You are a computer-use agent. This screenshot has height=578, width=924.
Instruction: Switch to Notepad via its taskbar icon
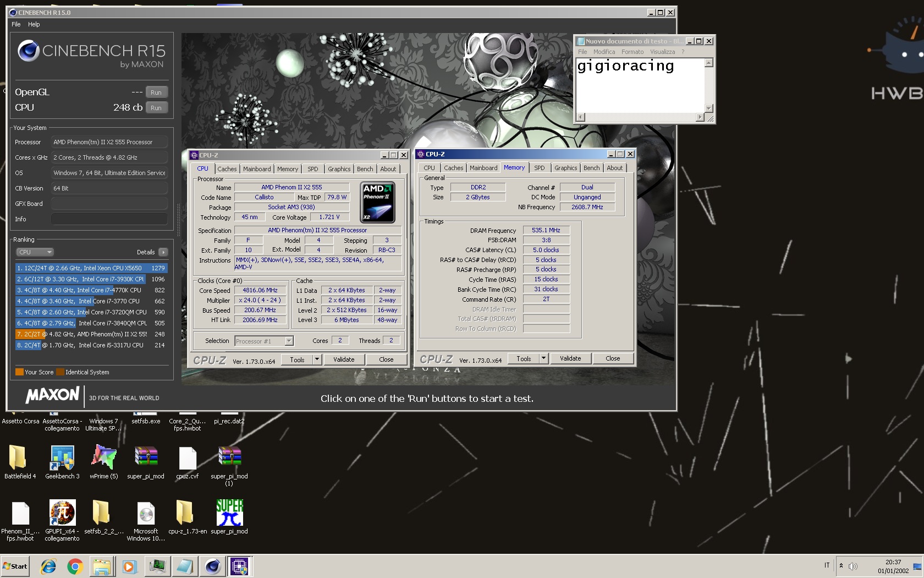point(185,566)
